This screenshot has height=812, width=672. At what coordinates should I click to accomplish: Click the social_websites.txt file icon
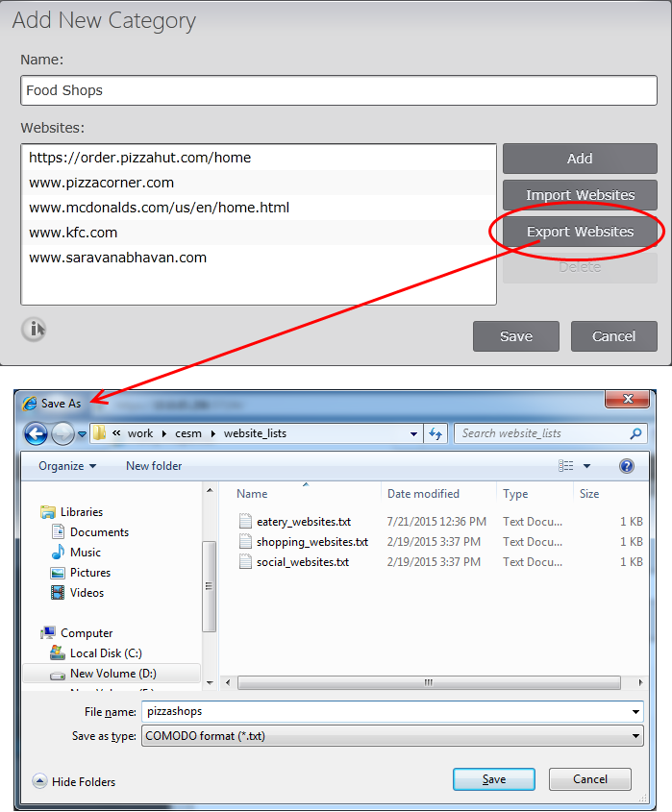[x=245, y=561]
